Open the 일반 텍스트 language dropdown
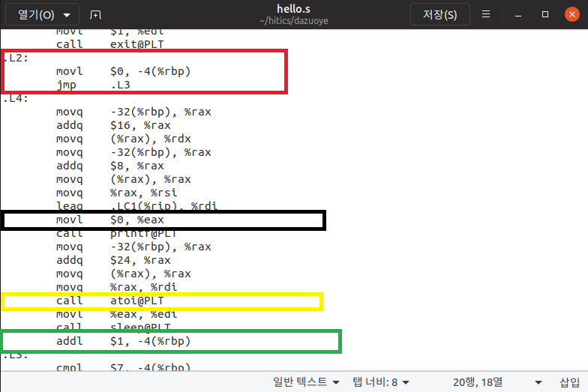The width and height of the screenshot is (588, 392). [306, 382]
